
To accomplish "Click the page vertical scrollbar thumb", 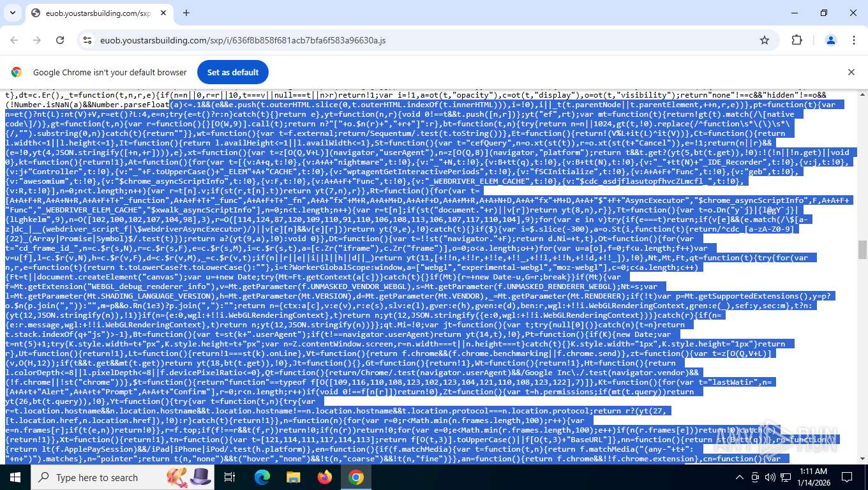I will coord(862,249).
